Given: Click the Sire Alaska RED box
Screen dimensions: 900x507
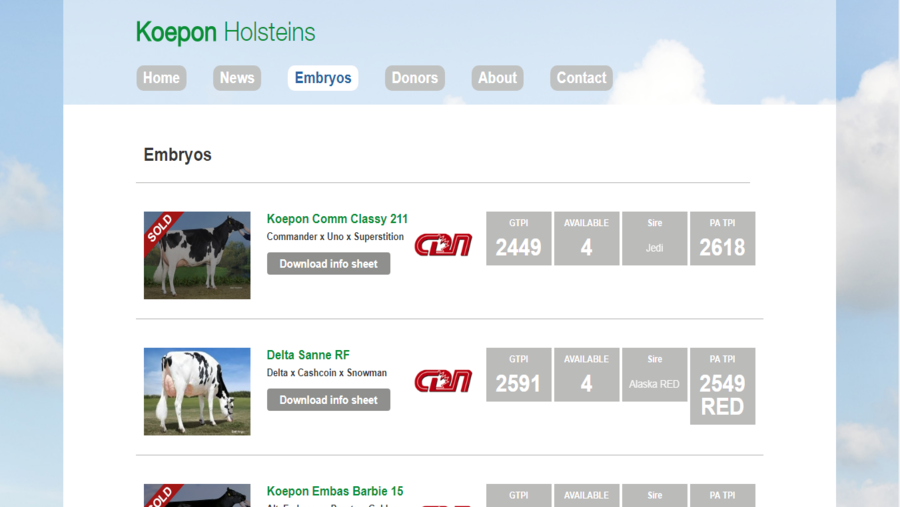Looking at the screenshot, I should click(x=654, y=374).
